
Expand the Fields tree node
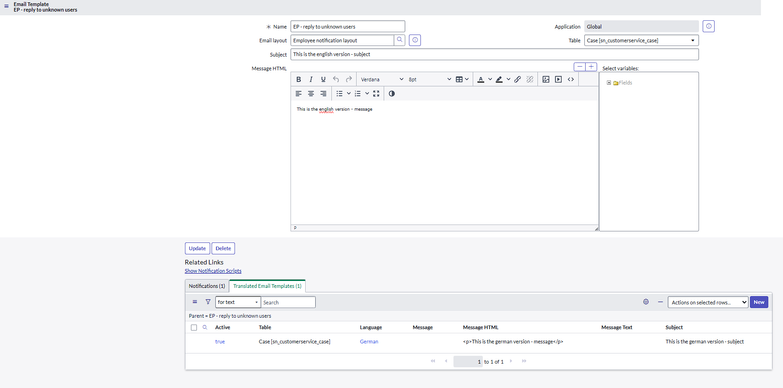609,83
